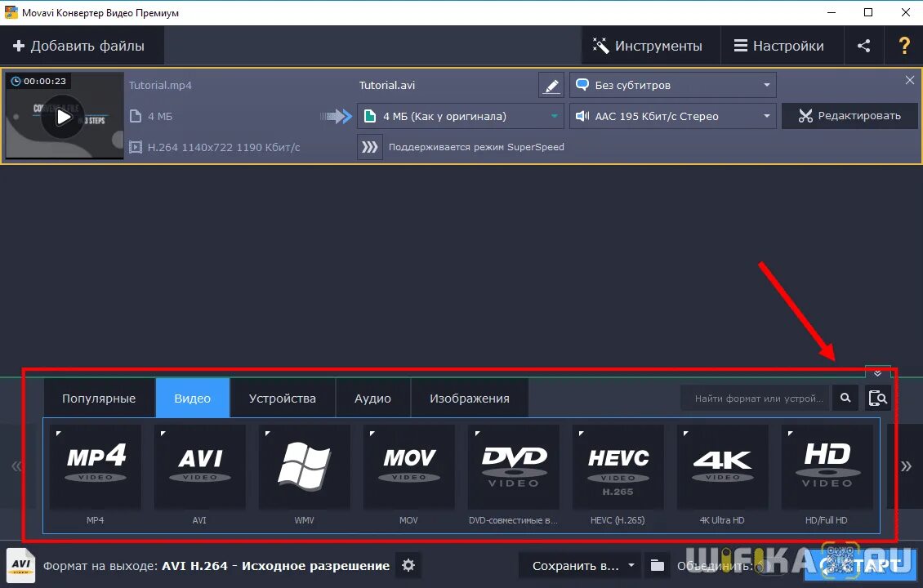Switch to Устройства tab
923x588 pixels.
click(283, 399)
